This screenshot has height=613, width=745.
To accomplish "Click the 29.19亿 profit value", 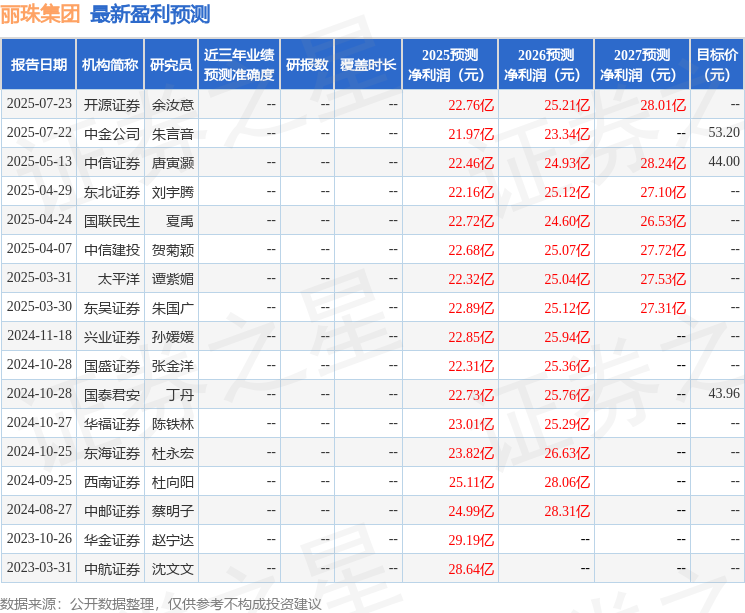I will 471,540.
